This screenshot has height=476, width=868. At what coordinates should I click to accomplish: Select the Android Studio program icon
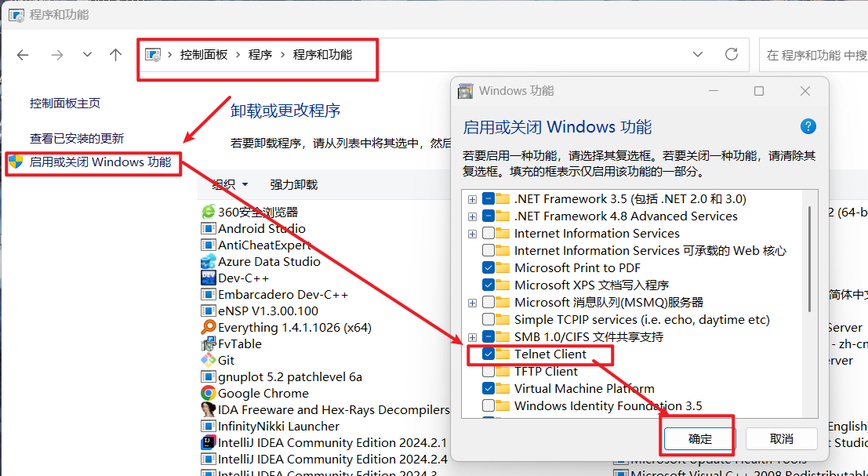[208, 228]
